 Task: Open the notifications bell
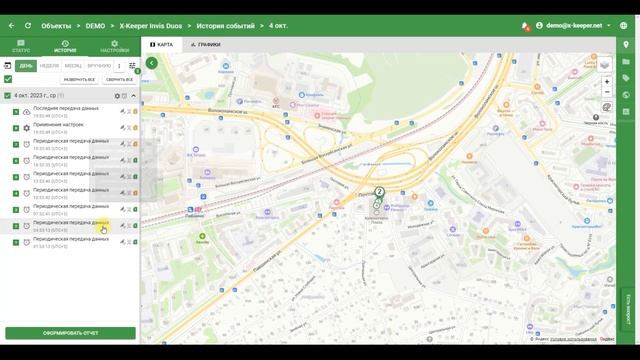(x=525, y=26)
